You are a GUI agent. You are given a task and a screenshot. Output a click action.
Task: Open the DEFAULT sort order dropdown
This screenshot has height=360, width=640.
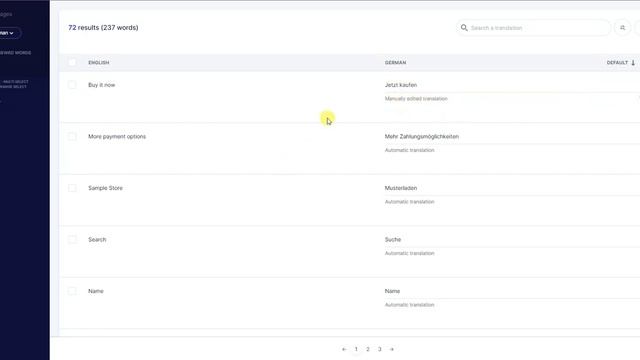(x=620, y=62)
